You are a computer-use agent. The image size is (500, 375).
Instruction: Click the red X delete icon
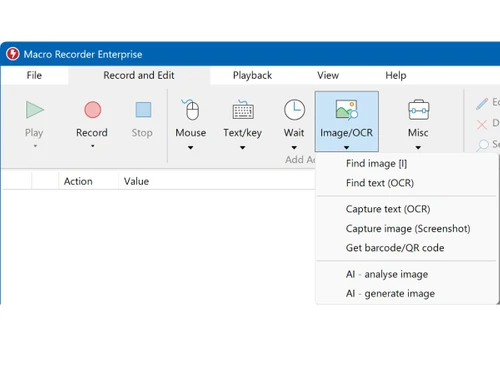coord(482,125)
